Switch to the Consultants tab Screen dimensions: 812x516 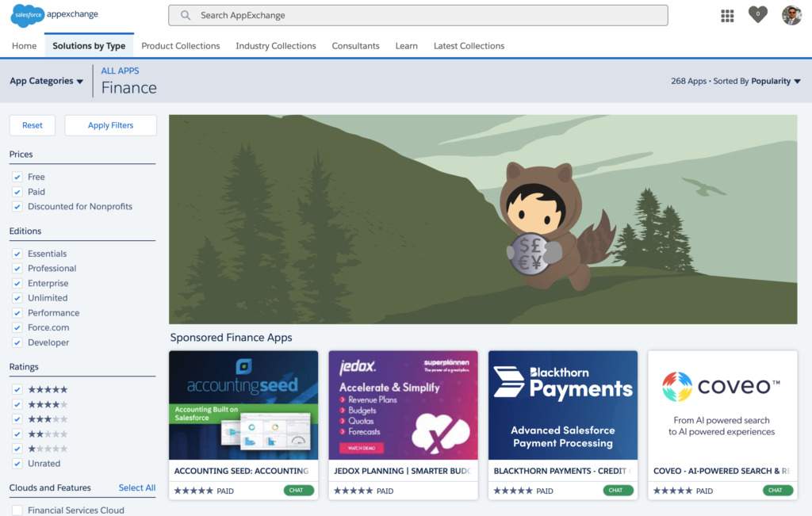(x=356, y=45)
